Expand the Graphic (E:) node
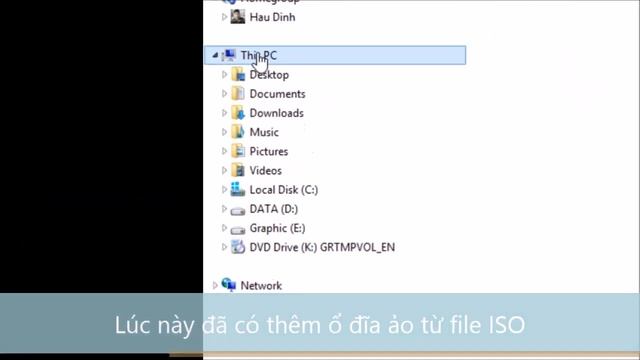This screenshot has height=360, width=640. click(x=224, y=228)
